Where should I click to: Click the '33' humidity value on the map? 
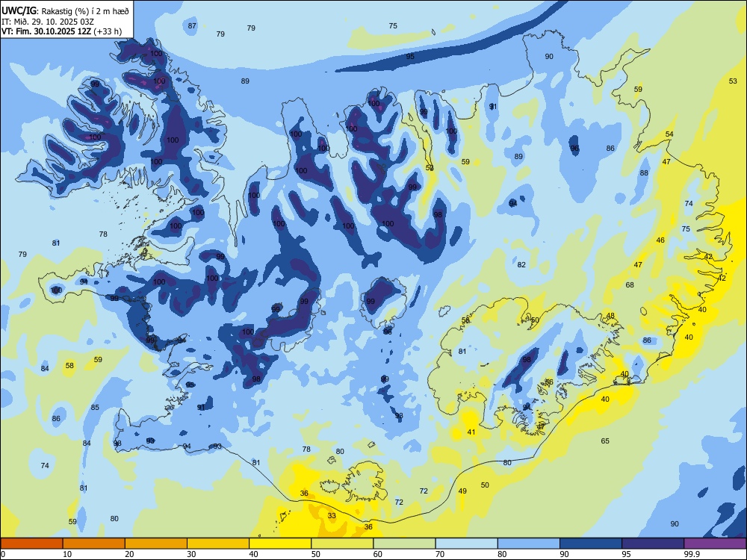(x=332, y=516)
